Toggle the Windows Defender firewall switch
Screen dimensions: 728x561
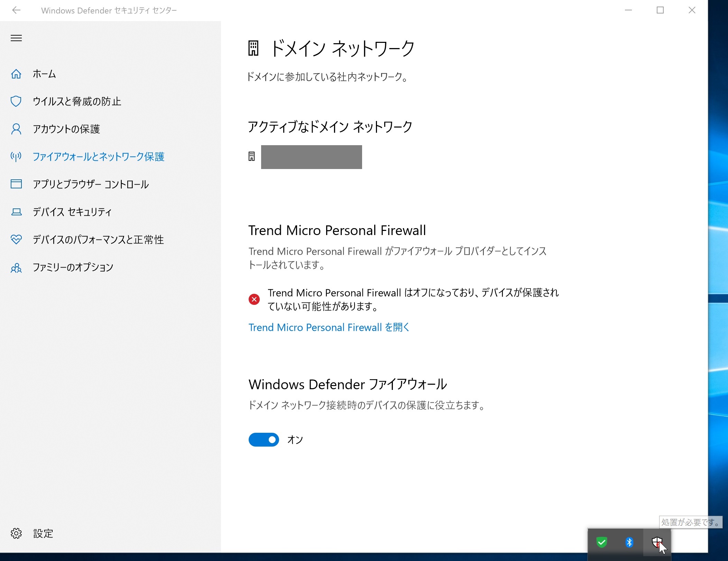[x=264, y=440]
